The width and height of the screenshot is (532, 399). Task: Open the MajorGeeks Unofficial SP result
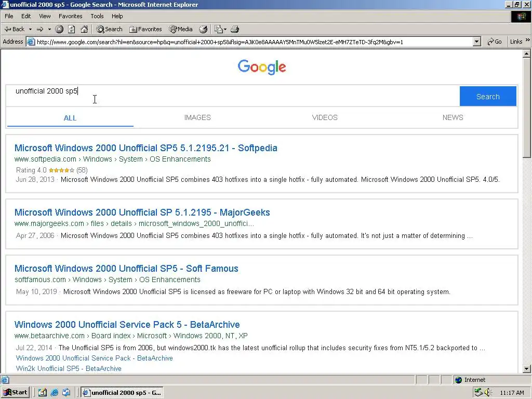pos(142,212)
